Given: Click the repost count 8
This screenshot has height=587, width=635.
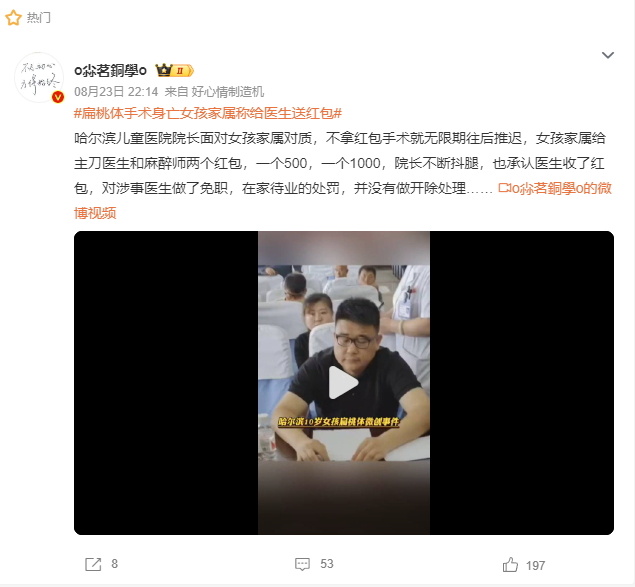Looking at the screenshot, I should (x=115, y=564).
